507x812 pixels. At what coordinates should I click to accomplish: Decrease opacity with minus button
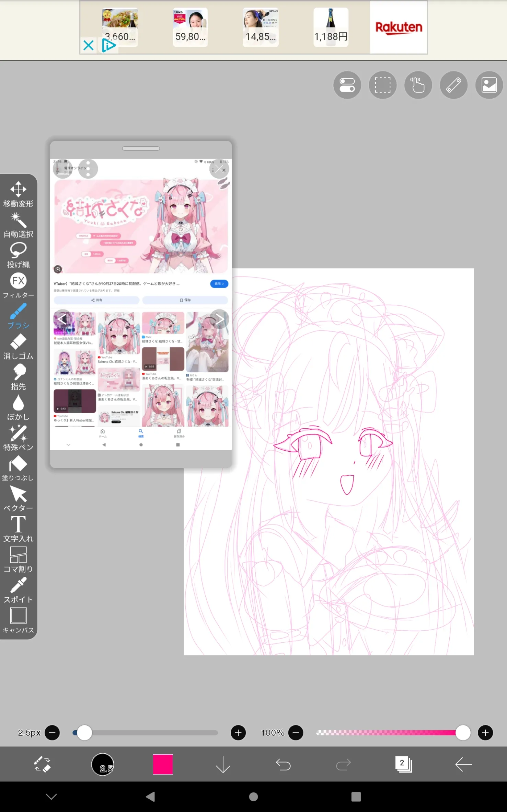(296, 733)
